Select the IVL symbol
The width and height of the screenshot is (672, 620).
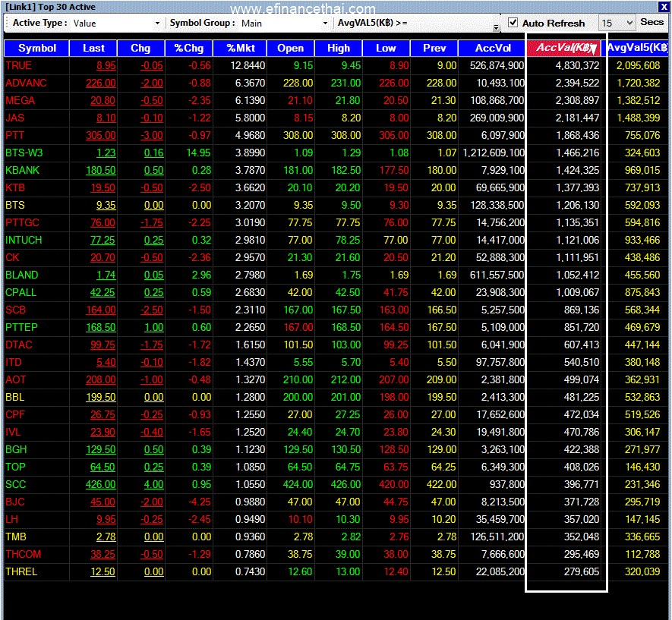point(13,432)
